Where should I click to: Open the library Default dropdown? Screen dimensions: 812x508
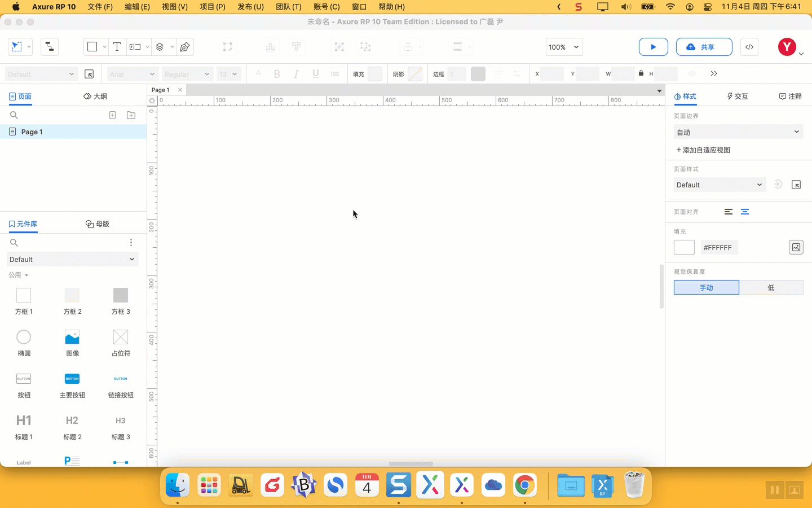(72, 259)
